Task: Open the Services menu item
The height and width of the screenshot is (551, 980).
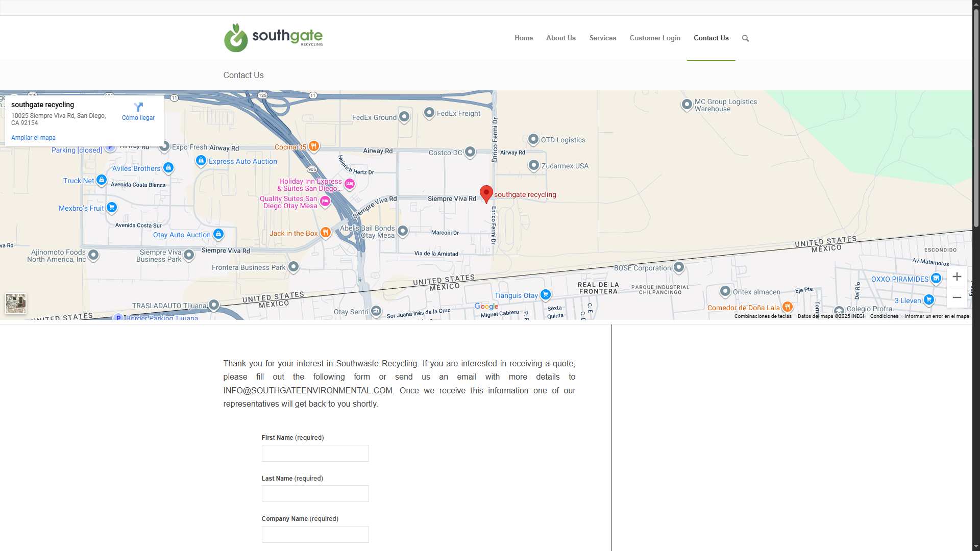Action: (602, 38)
